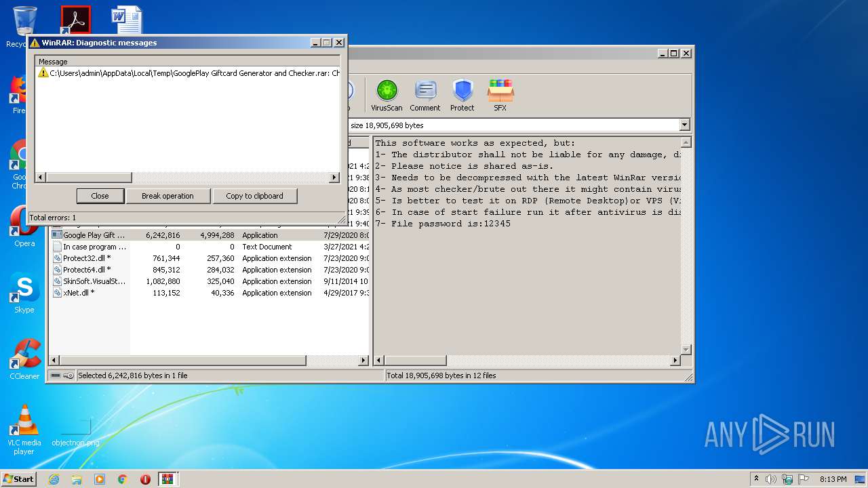Viewport: 868px width, 488px height.
Task: Open Opera from the taskbar
Action: [x=145, y=479]
